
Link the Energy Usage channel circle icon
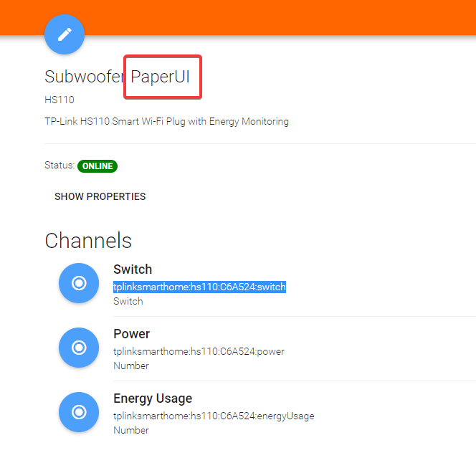(x=79, y=412)
